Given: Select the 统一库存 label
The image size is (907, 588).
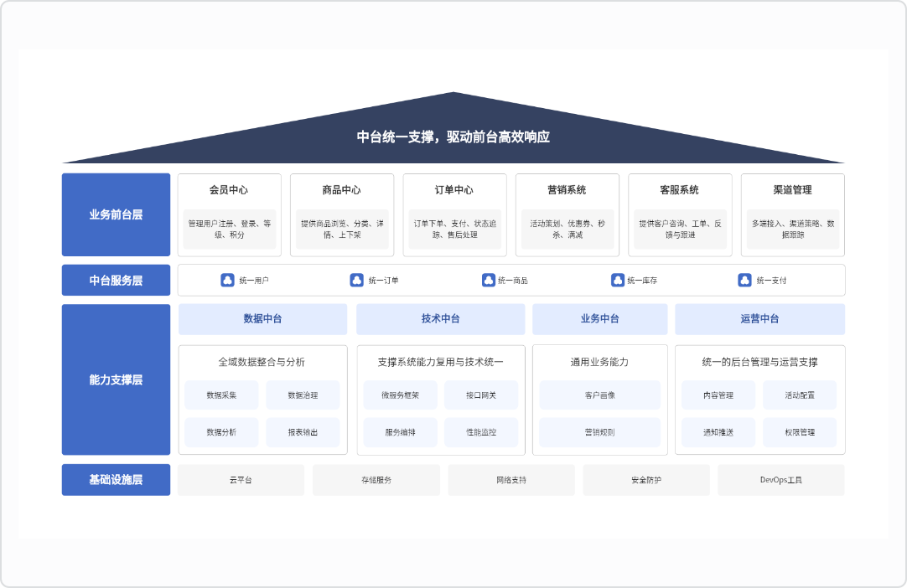Looking at the screenshot, I should tap(642, 281).
